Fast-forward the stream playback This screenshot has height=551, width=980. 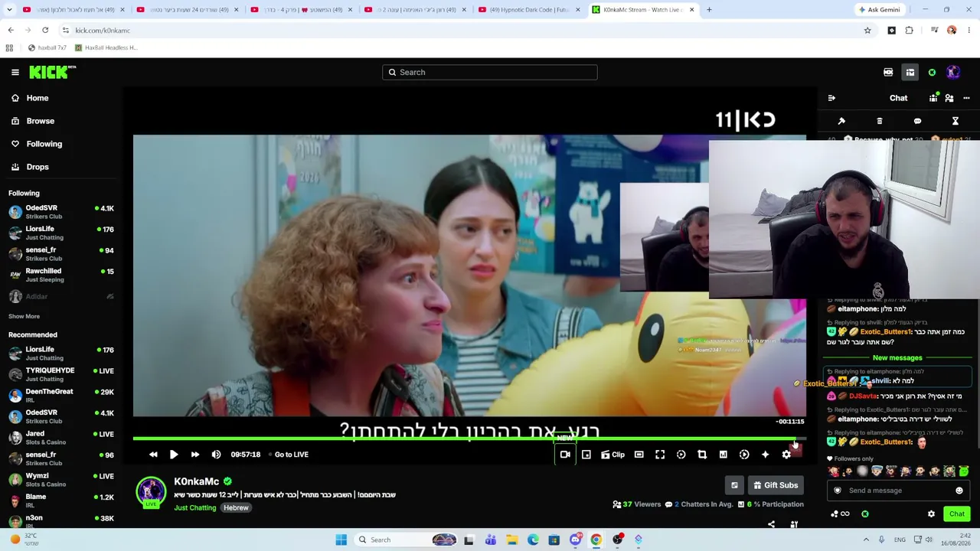[195, 455]
